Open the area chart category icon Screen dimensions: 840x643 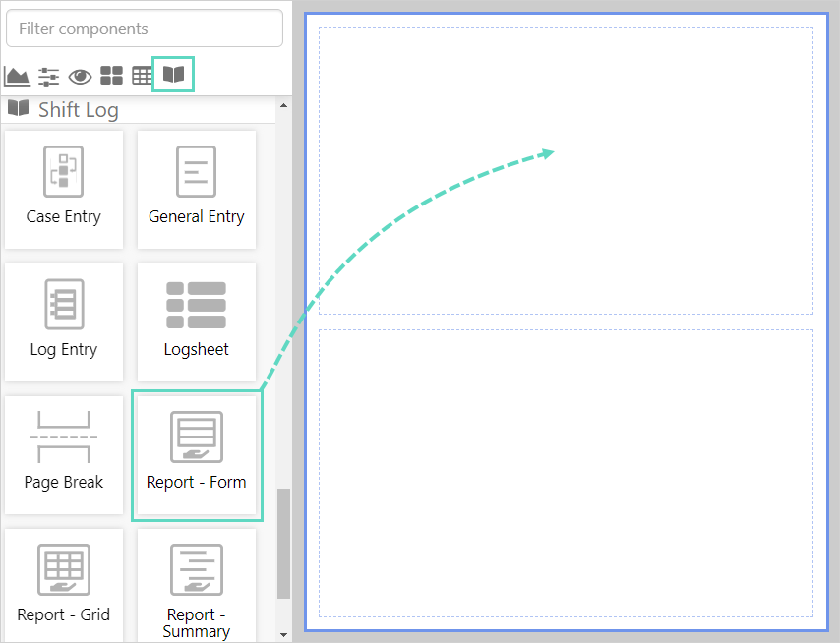point(17,76)
